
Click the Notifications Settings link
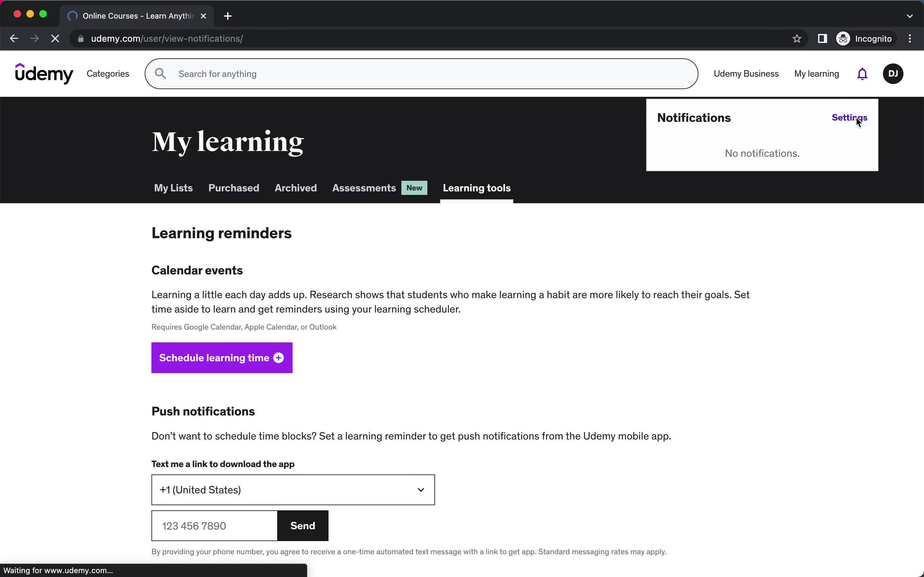pos(850,117)
